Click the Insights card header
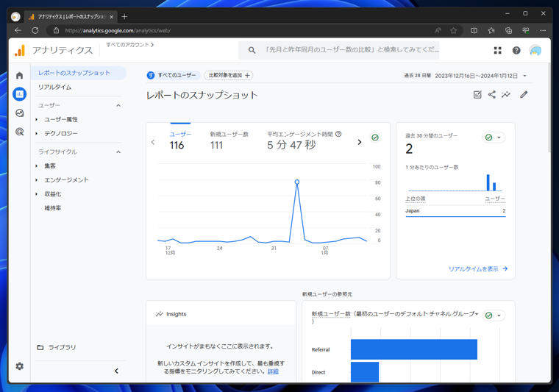 (221, 314)
